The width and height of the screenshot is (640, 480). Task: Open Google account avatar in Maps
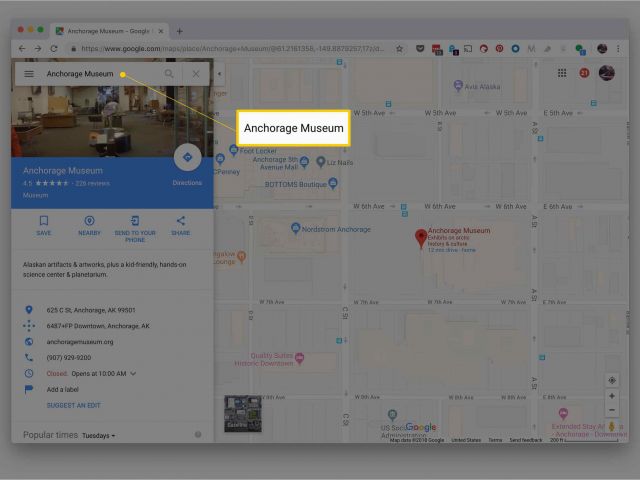tap(607, 73)
